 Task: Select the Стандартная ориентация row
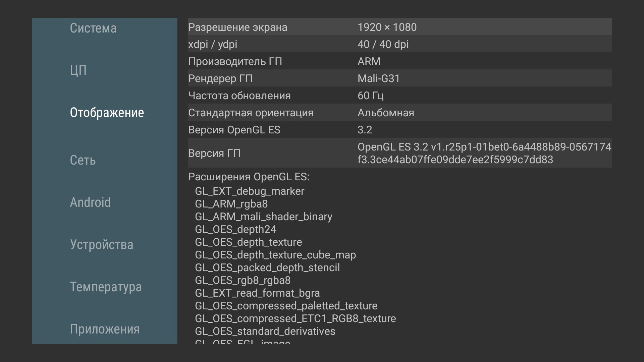pyautogui.click(x=399, y=112)
